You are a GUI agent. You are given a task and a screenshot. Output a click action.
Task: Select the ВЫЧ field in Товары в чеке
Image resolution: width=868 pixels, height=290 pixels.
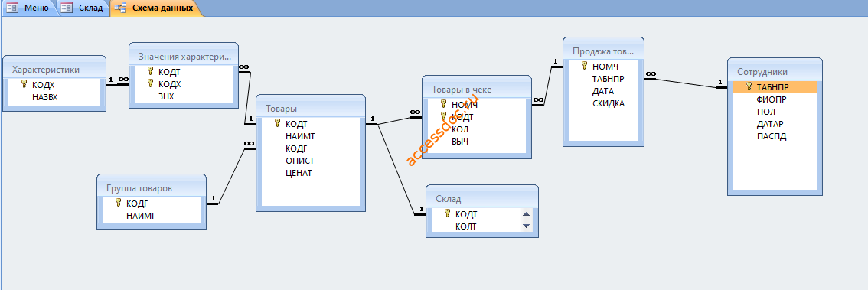pyautogui.click(x=460, y=142)
